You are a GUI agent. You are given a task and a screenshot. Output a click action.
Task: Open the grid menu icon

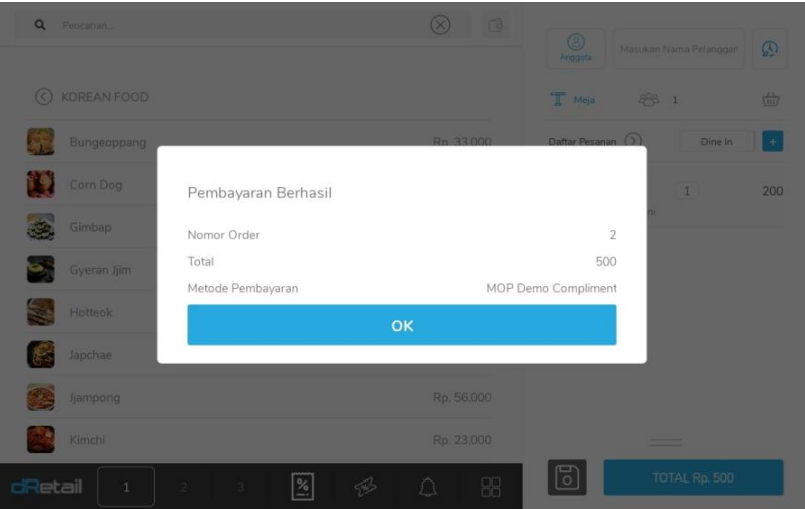[x=491, y=486]
